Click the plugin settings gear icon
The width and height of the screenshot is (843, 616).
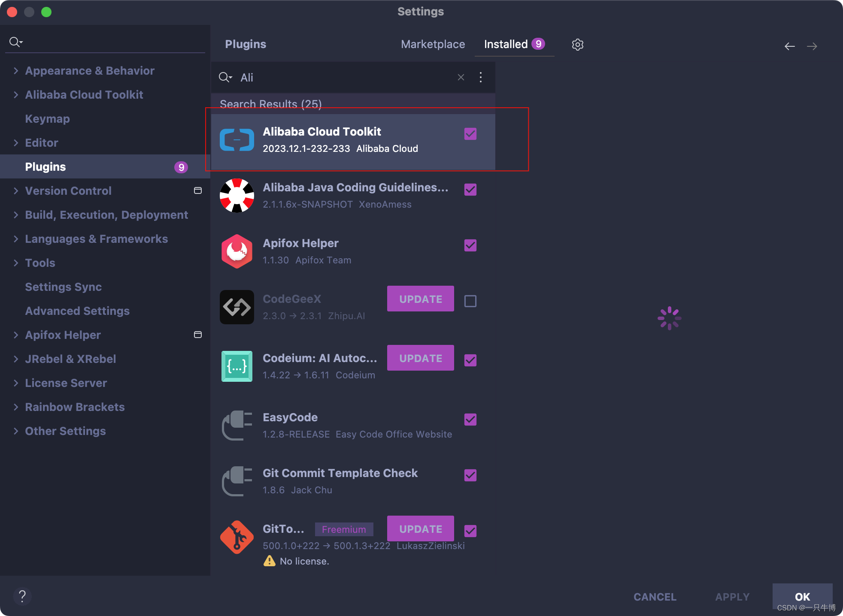point(577,45)
